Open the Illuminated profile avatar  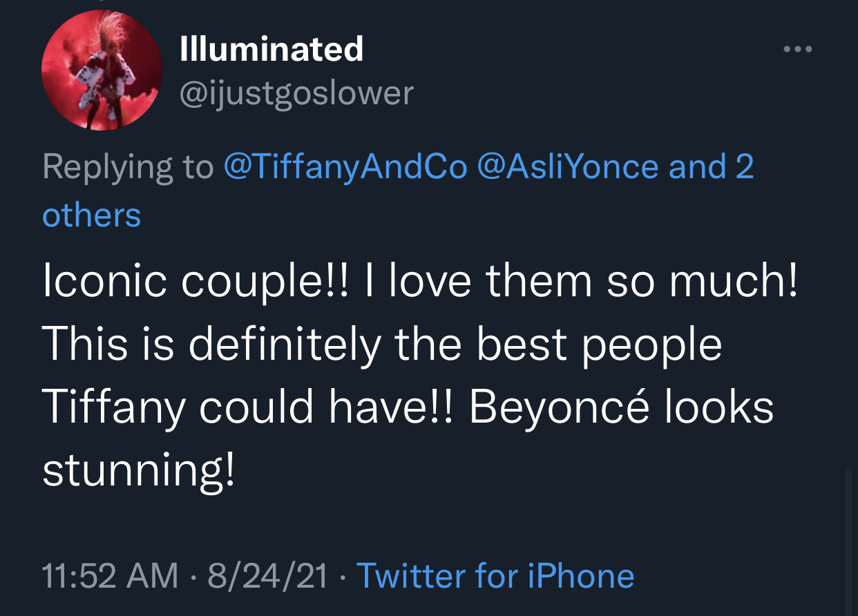tap(102, 70)
